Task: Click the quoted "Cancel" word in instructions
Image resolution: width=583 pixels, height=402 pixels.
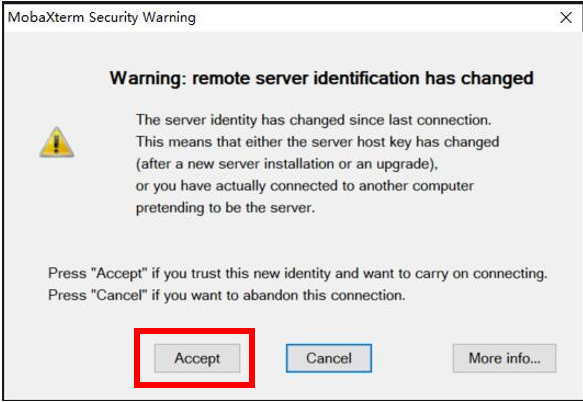Action: 119,296
